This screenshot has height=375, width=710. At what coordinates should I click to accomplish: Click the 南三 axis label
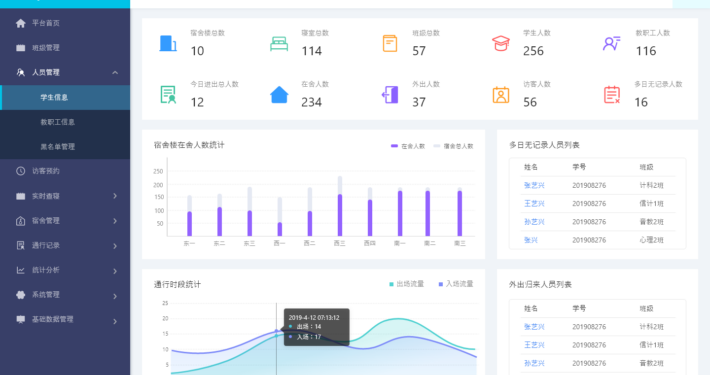[460, 243]
